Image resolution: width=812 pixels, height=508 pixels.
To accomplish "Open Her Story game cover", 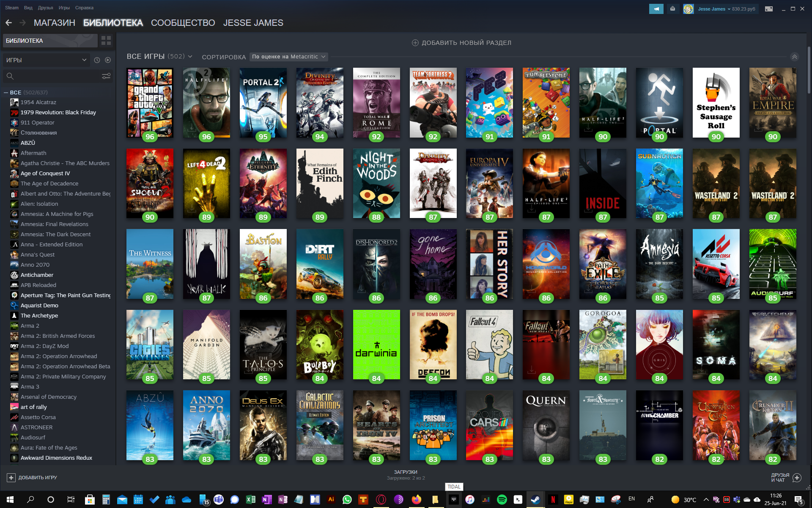I will tap(489, 264).
